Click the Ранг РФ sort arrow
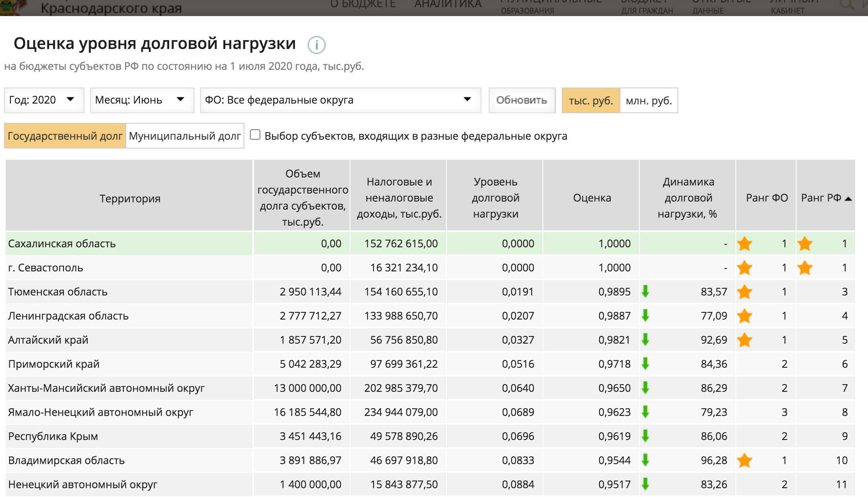The height and width of the screenshot is (497, 868). (848, 198)
